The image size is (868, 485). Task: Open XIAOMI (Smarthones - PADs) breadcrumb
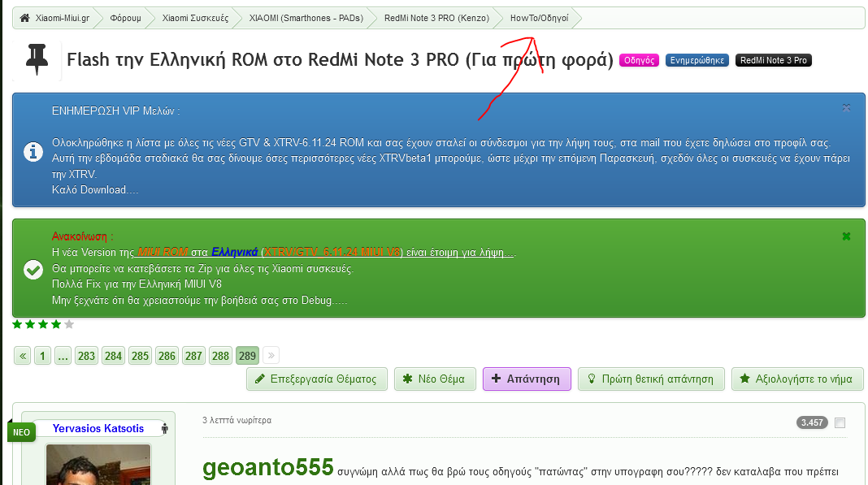(x=306, y=18)
